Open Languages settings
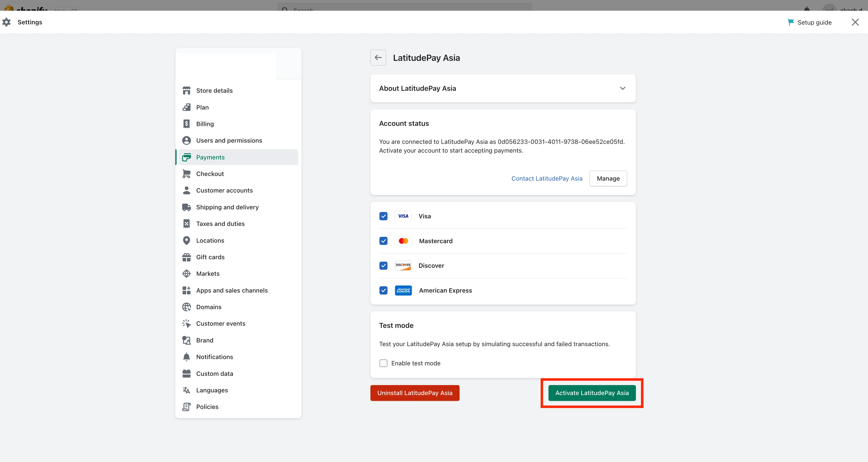This screenshot has width=868, height=462. point(238,390)
